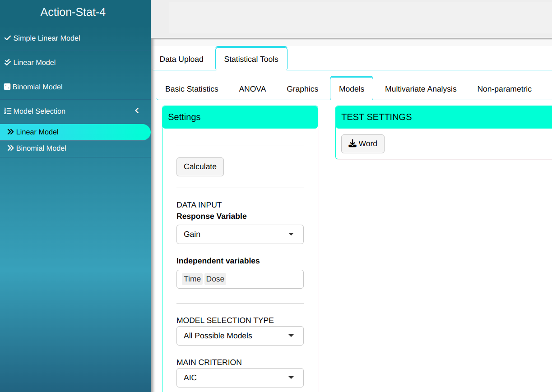Open the Model Selection Type dropdown
This screenshot has width=552, height=392.
click(x=240, y=336)
